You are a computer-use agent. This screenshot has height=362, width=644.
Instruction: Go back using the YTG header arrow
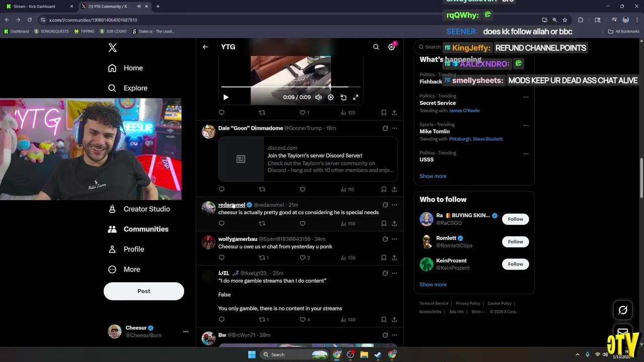pos(205,47)
